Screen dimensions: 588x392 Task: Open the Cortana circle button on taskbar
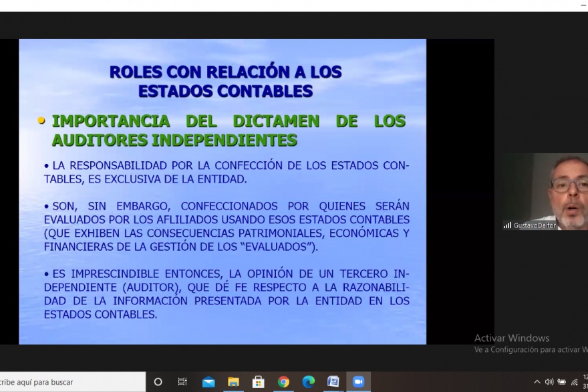tap(158, 382)
